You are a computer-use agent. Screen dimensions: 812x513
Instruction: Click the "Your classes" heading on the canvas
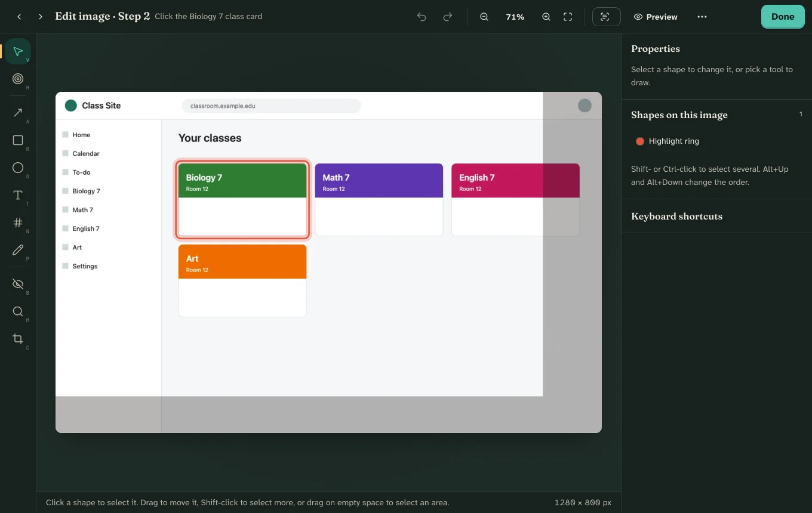pyautogui.click(x=210, y=138)
